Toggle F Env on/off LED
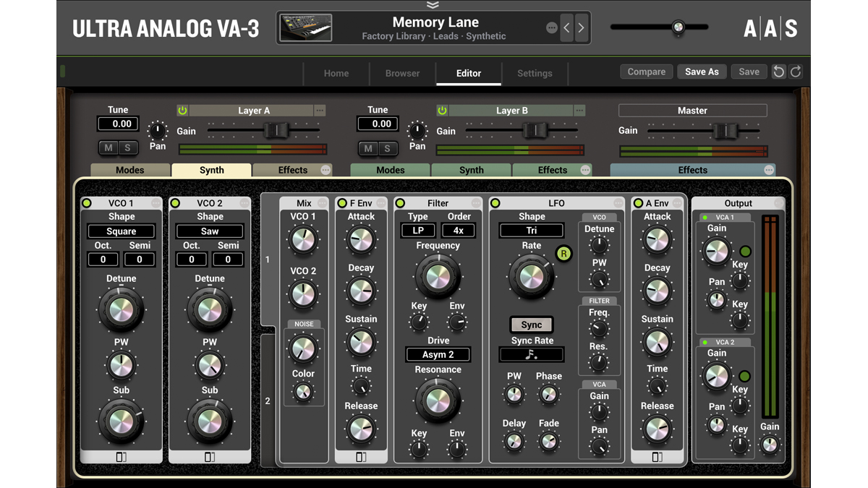 click(x=342, y=203)
